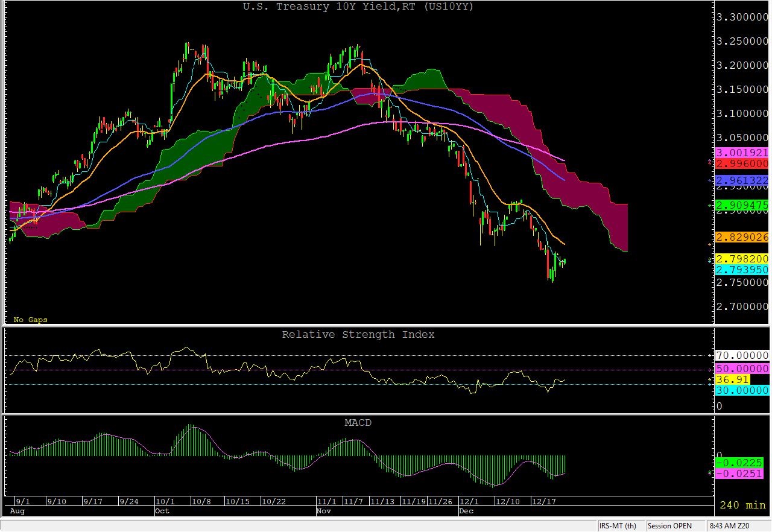The image size is (772, 532).
Task: Click the 9/10 date axis label
Action: (55, 502)
